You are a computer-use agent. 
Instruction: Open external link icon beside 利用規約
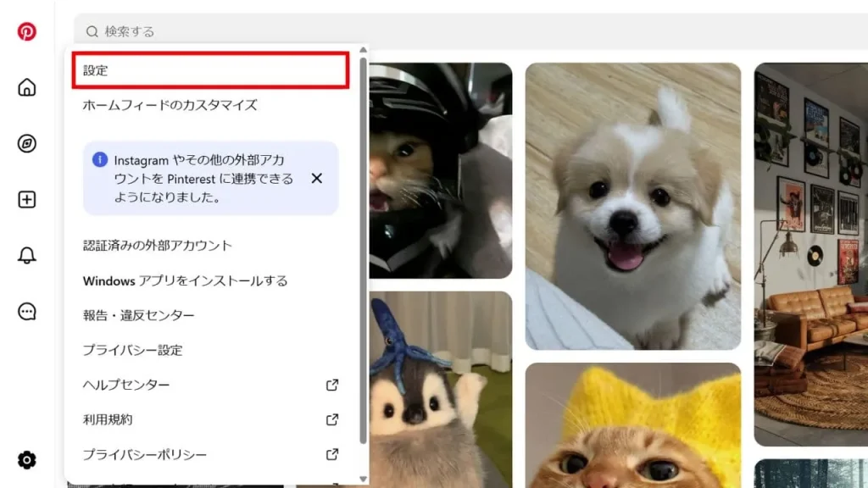[332, 419]
